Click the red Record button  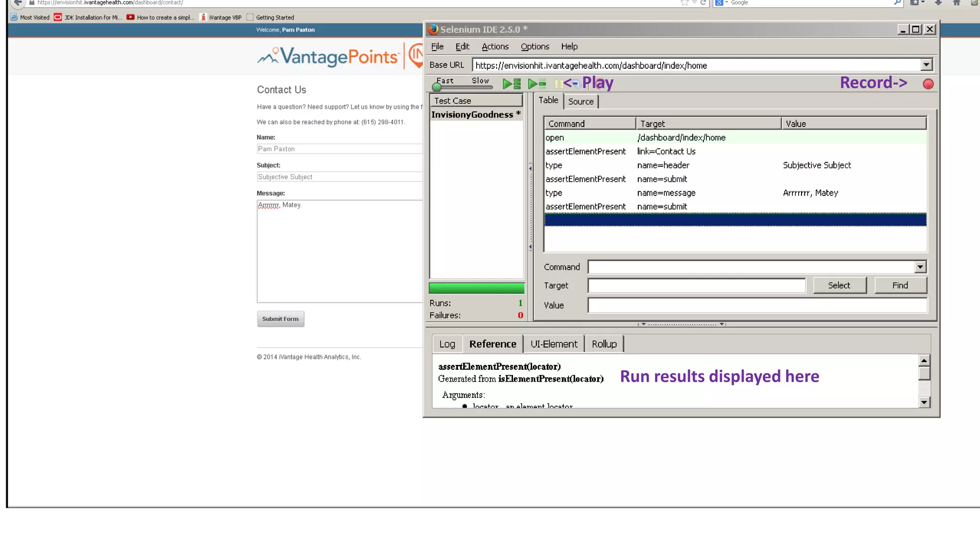click(x=928, y=84)
